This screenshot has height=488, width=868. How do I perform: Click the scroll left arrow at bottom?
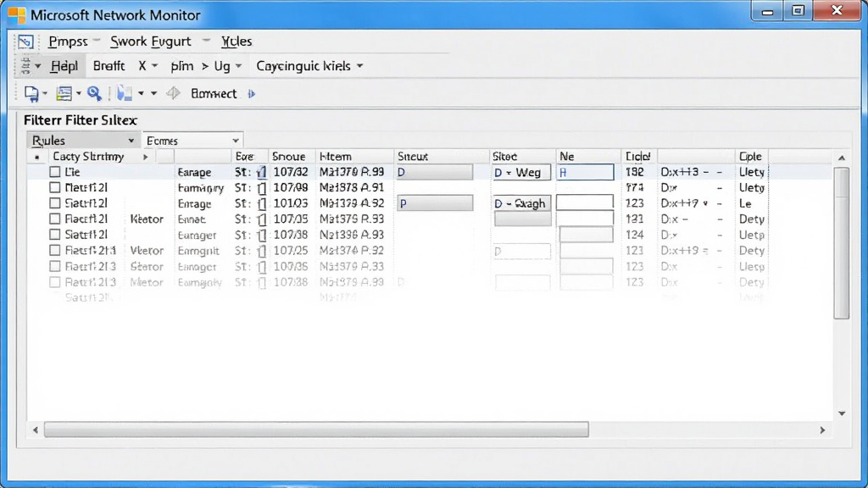tap(36, 430)
